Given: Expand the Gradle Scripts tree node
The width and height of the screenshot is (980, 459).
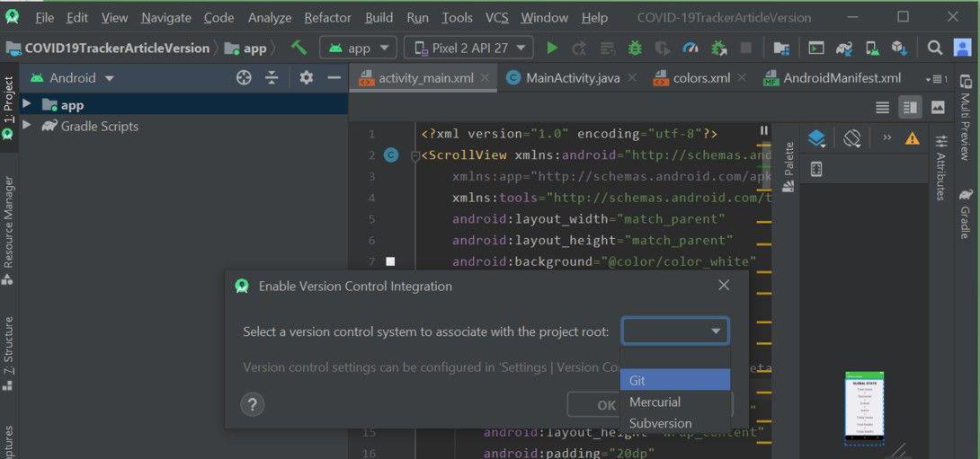Looking at the screenshot, I should 26,126.
